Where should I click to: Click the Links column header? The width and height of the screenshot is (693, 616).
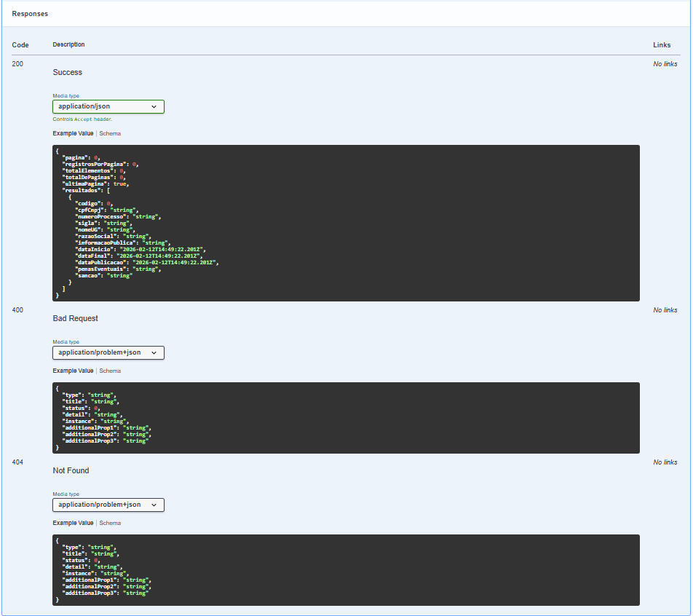coord(662,45)
